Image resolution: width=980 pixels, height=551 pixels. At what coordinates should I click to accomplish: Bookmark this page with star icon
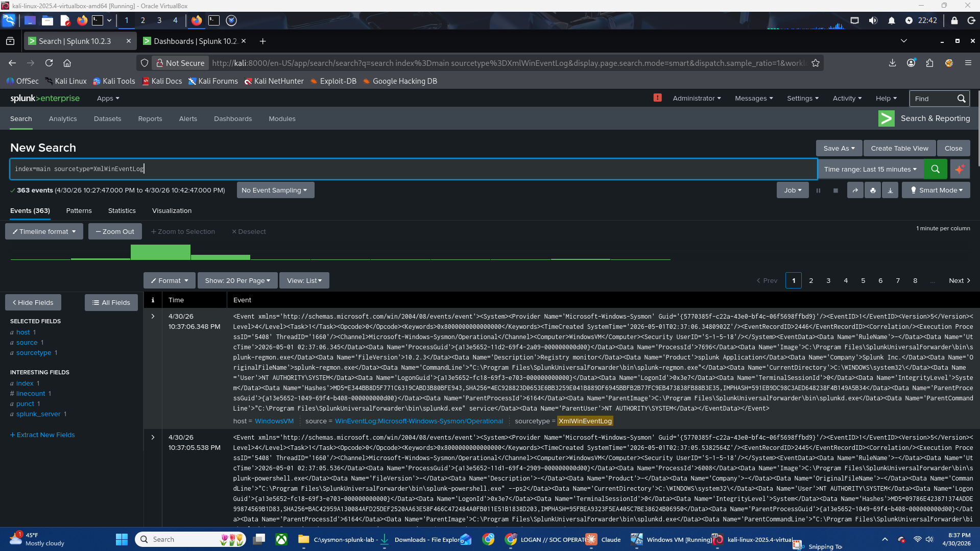[x=815, y=63]
